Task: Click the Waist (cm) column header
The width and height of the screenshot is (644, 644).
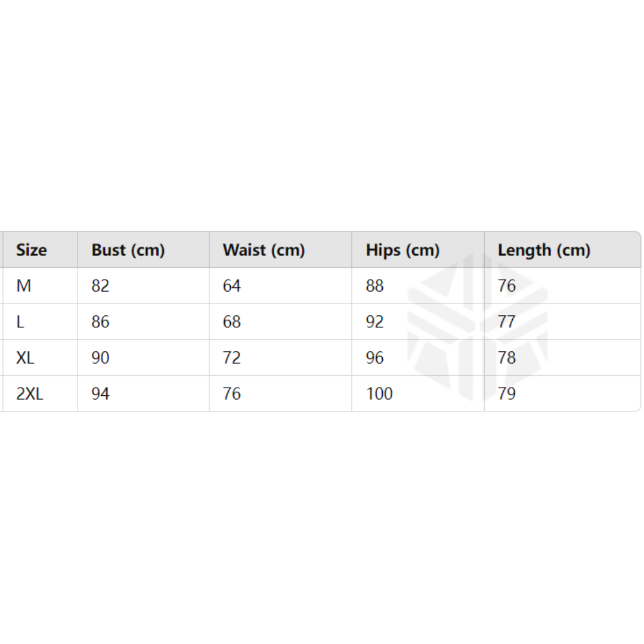Action: pyautogui.click(x=264, y=250)
